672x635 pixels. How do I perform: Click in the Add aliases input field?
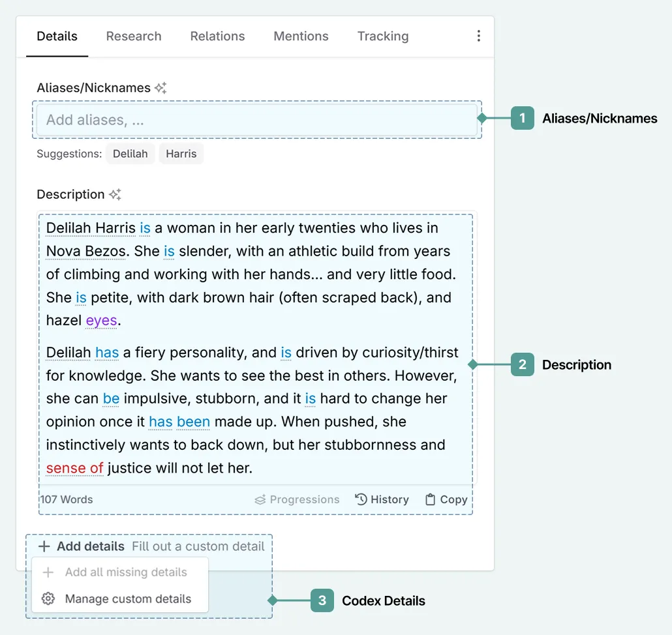[256, 120]
